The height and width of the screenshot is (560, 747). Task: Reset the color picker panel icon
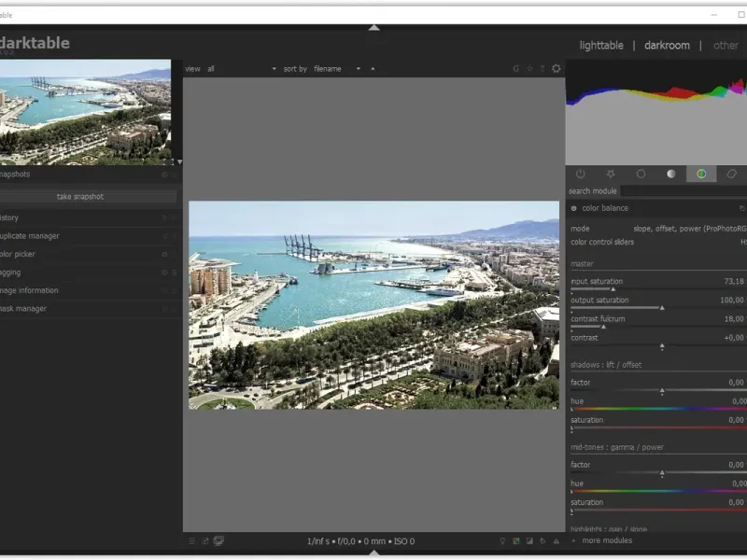point(164,254)
